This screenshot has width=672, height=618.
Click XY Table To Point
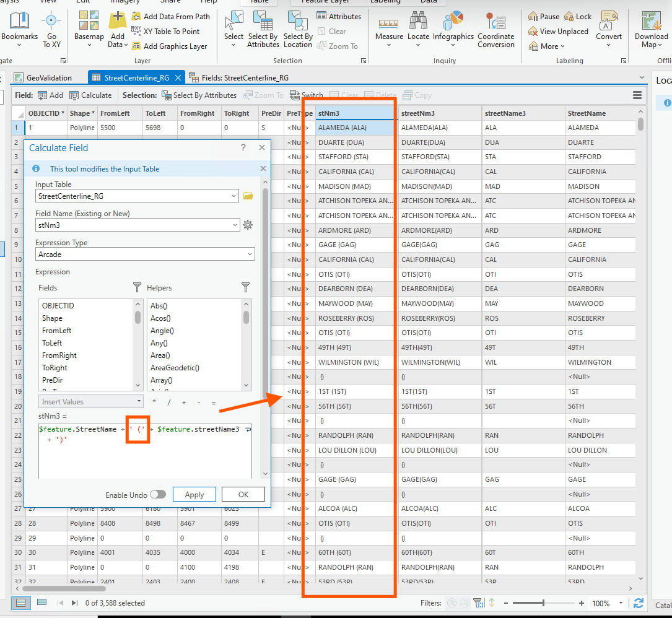(166, 32)
